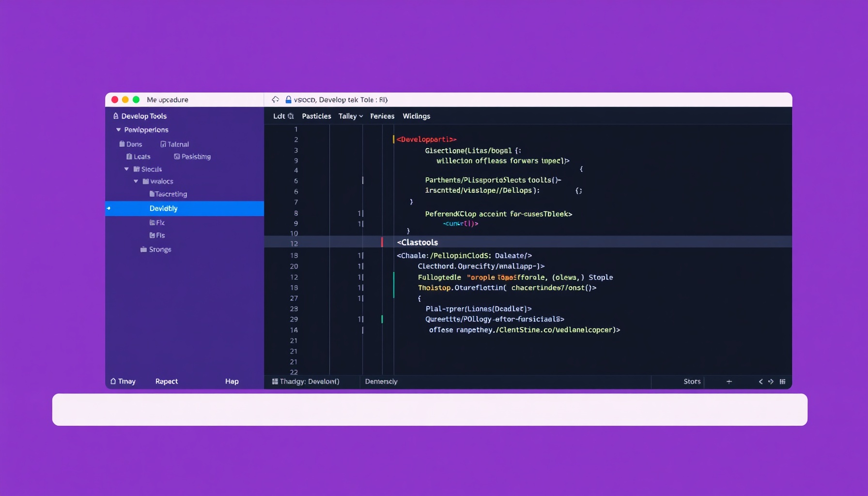The image size is (868, 496).
Task: Click the cloud sync icon in title bar
Action: click(x=275, y=100)
